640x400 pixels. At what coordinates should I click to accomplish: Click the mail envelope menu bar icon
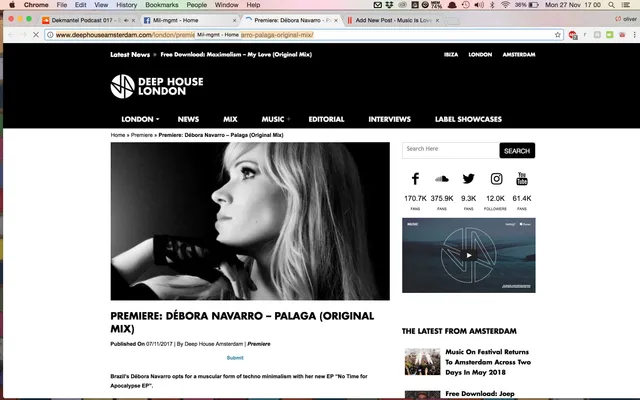pos(378,5)
